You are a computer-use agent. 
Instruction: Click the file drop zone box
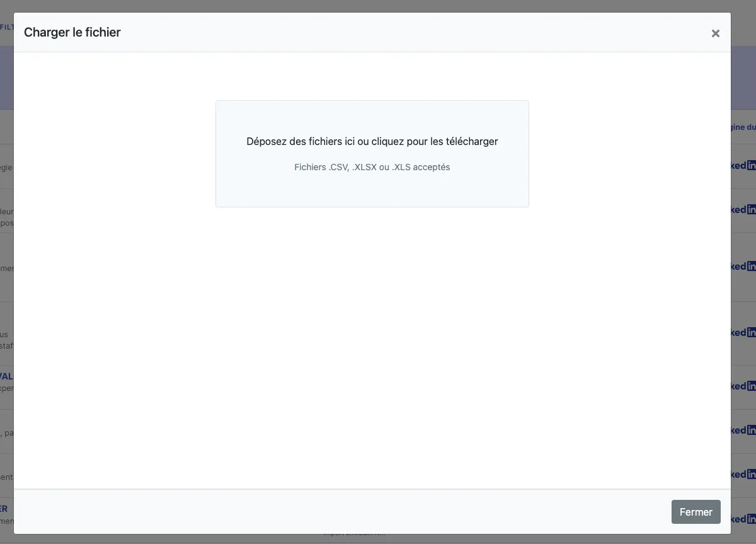tap(372, 189)
